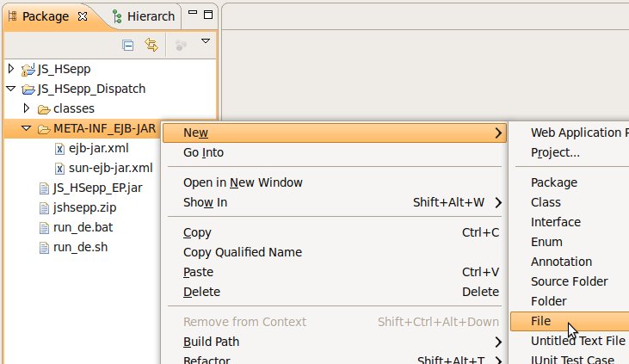Click the JS_HSepp project icon

tap(28, 69)
